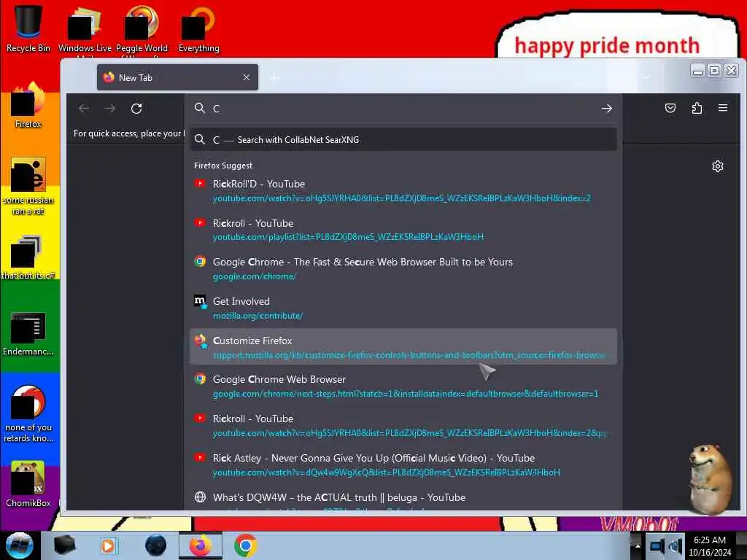Reload the page with the refresh icon
Image resolution: width=747 pixels, height=560 pixels.
click(136, 109)
